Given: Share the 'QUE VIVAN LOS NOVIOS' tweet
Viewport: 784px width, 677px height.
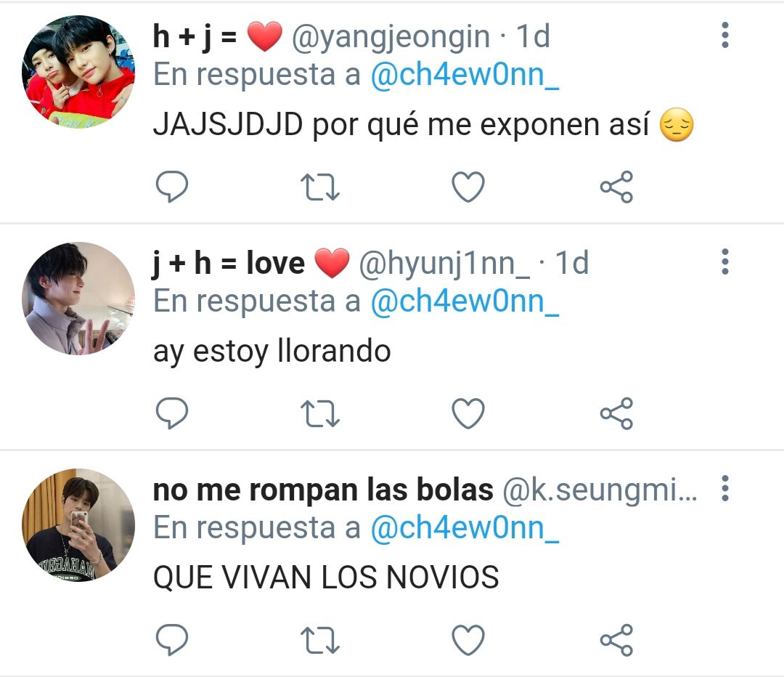Looking at the screenshot, I should (616, 640).
